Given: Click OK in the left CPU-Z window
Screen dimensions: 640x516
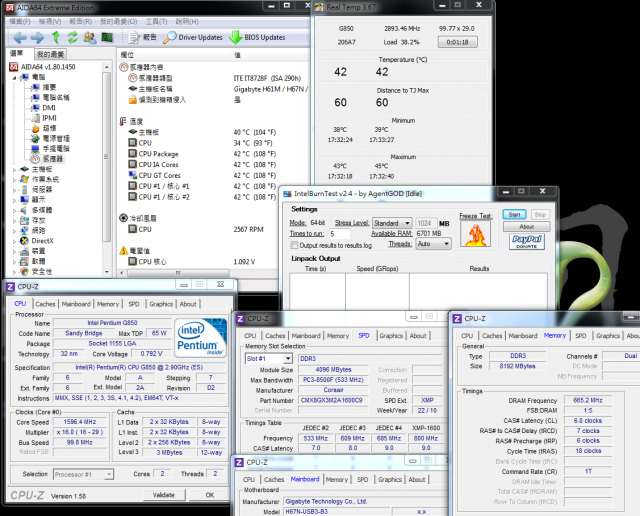Looking at the screenshot, I should pyautogui.click(x=210, y=495).
